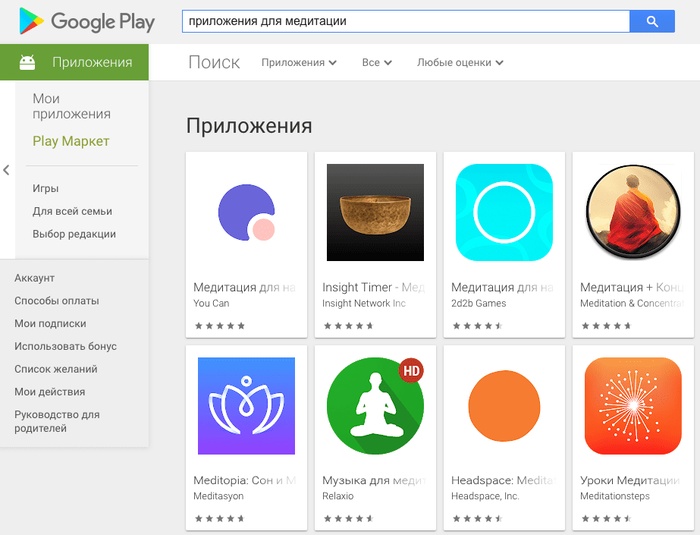Open the purple circle You Can app icon
This screenshot has height=535, width=700.
(246, 212)
